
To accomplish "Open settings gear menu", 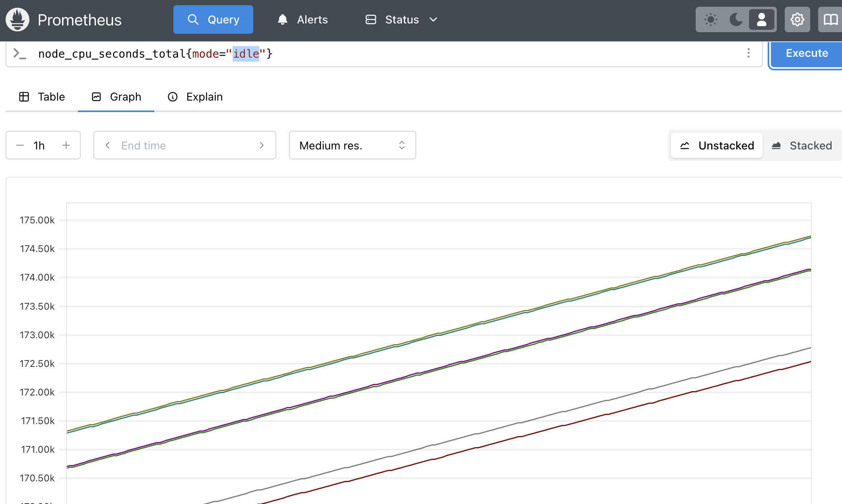I will point(797,19).
